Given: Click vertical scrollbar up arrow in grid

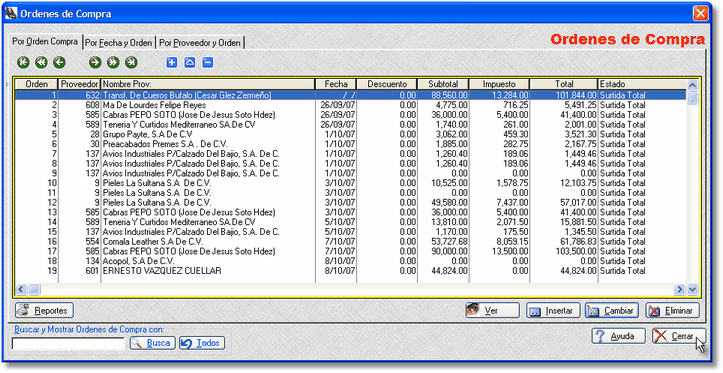Looking at the screenshot, I should point(692,85).
